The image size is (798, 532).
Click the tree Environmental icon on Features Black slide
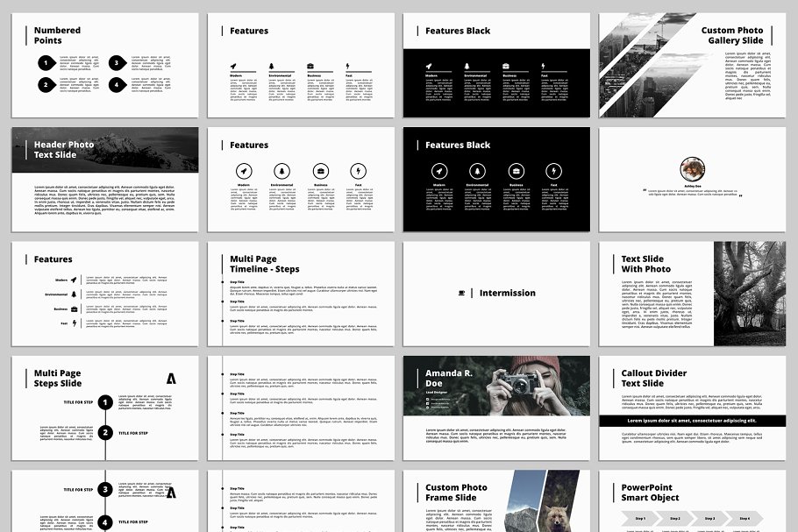pyautogui.click(x=467, y=66)
